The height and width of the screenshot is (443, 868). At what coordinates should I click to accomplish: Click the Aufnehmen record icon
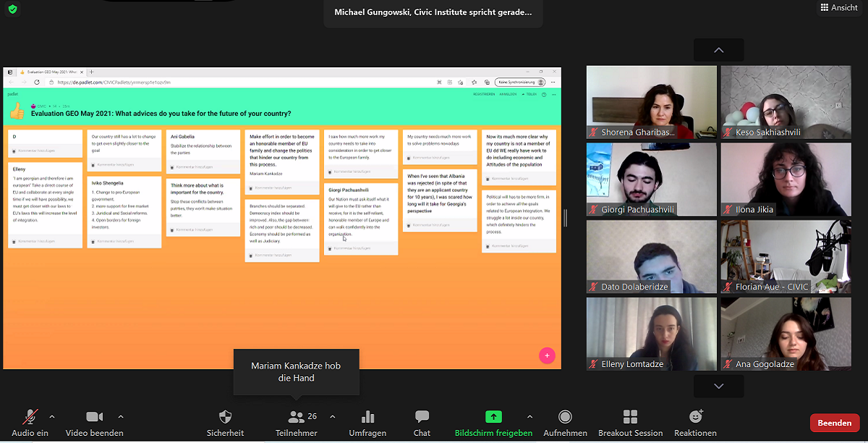tap(565, 418)
